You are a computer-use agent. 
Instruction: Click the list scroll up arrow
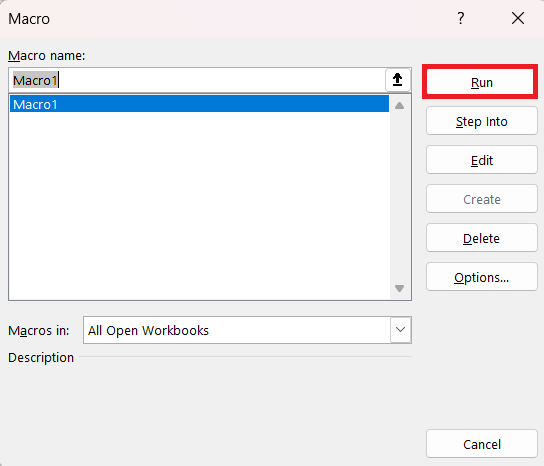pos(399,105)
